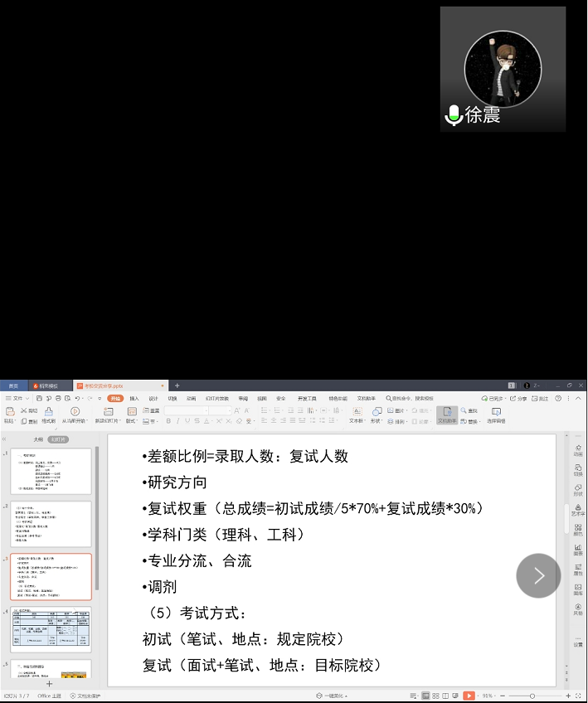588x703 pixels.
Task: Switch to the 插入 Insert ribbon tab
Action: coord(134,398)
